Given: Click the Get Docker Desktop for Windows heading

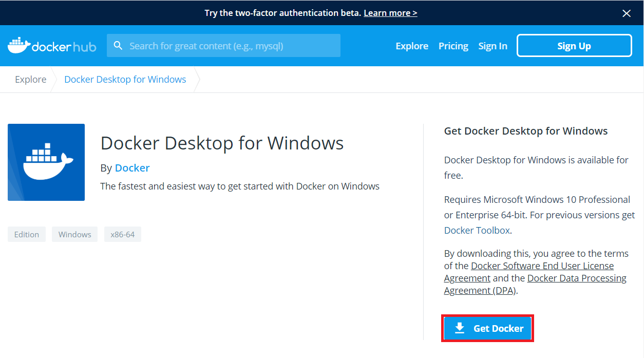Looking at the screenshot, I should [x=526, y=131].
